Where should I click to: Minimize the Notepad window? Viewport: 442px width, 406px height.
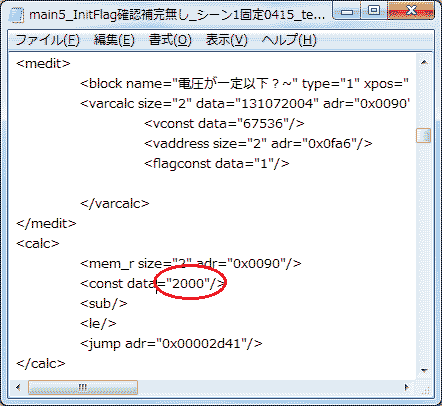[347, 12]
